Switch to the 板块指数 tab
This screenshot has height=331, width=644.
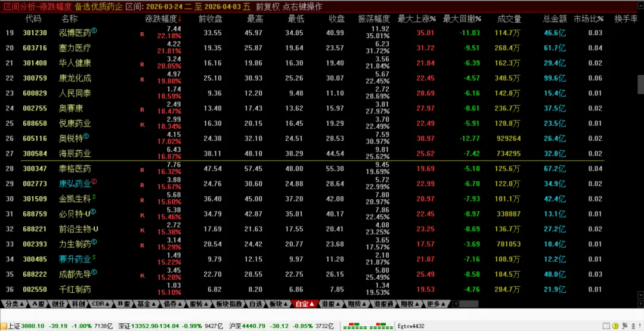tap(229, 304)
